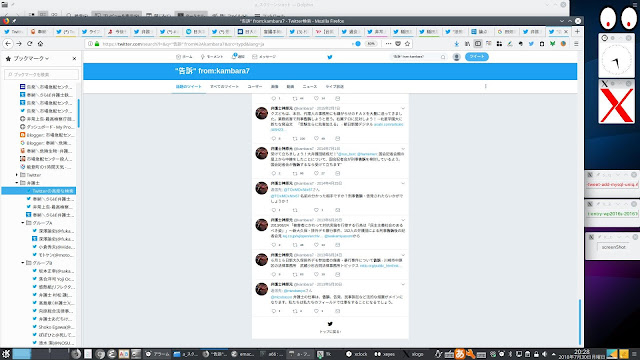Reload the page with the refresh icon
The width and height of the screenshot is (640, 360).
[29, 44]
